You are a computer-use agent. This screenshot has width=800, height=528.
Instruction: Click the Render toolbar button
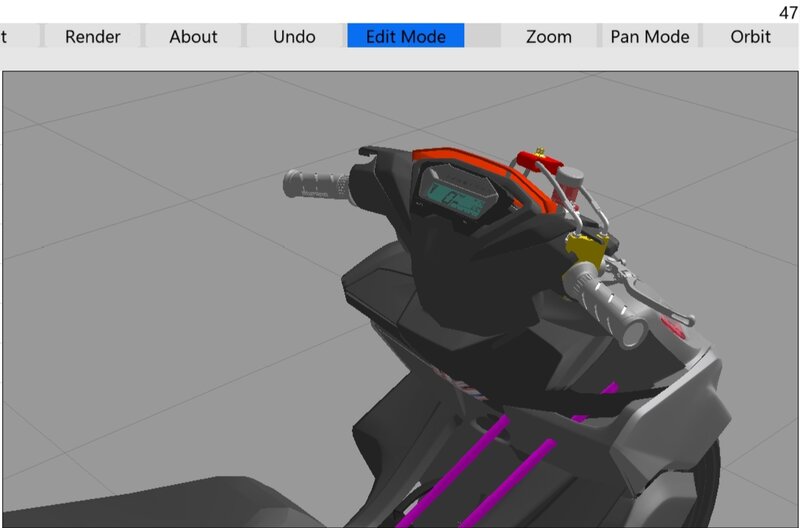pyautogui.click(x=92, y=36)
